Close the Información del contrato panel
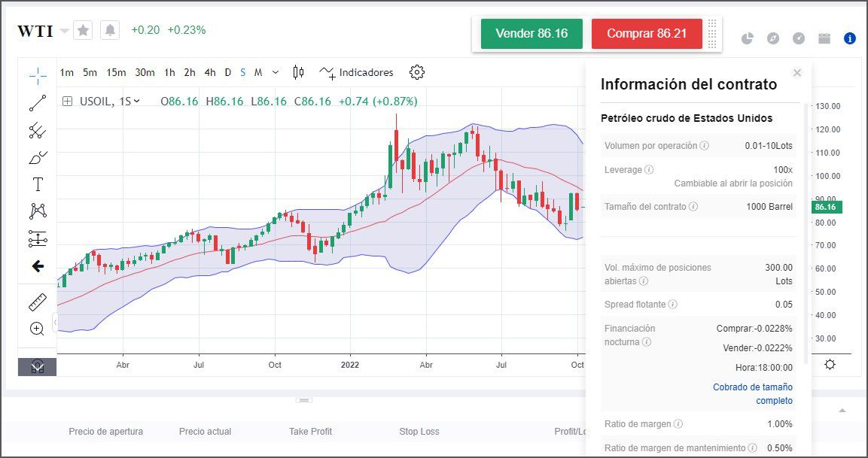868x458 pixels. click(796, 73)
